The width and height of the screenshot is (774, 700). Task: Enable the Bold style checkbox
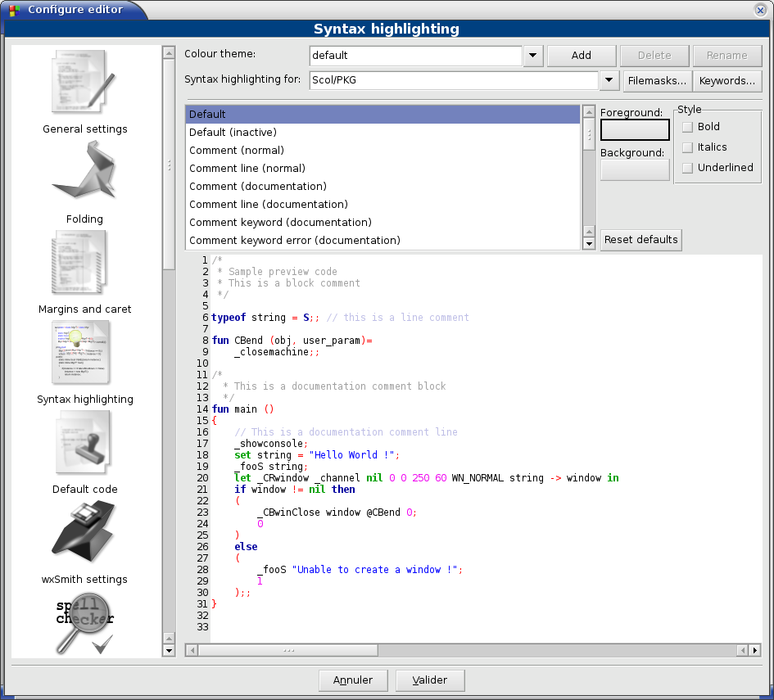688,127
